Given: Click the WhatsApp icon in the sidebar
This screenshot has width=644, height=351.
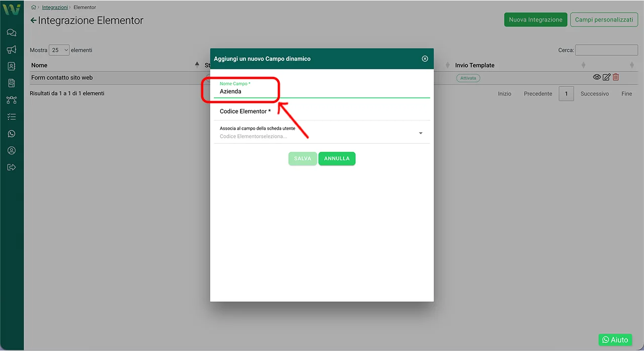Looking at the screenshot, I should (12, 134).
